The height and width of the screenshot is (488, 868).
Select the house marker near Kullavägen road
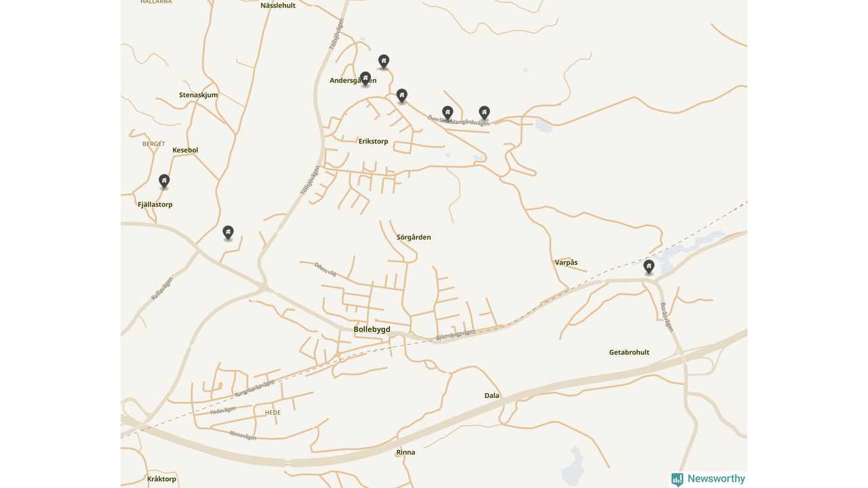pos(228,232)
